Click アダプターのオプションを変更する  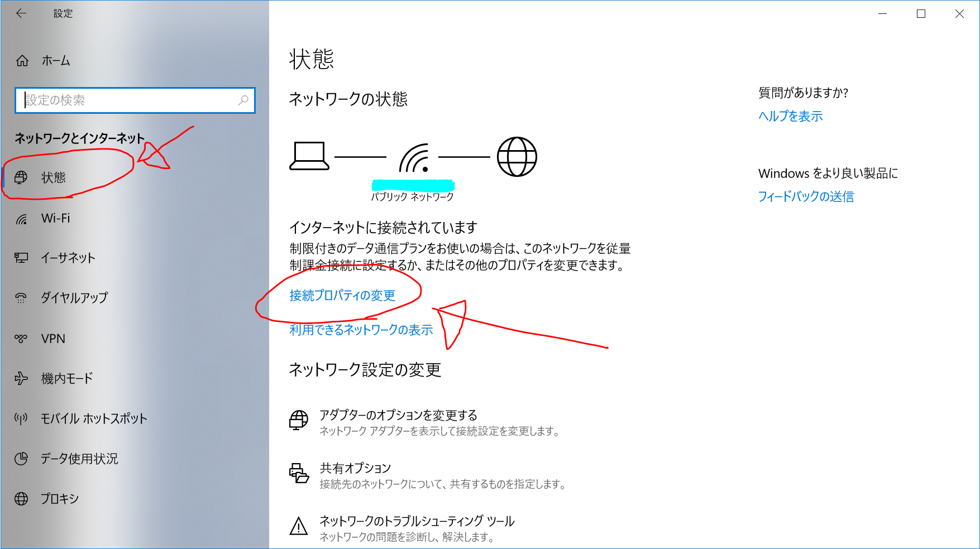pos(398,415)
